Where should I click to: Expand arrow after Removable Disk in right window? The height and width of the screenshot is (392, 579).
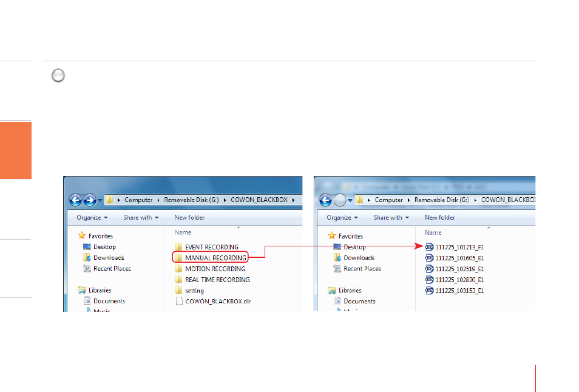pos(475,200)
